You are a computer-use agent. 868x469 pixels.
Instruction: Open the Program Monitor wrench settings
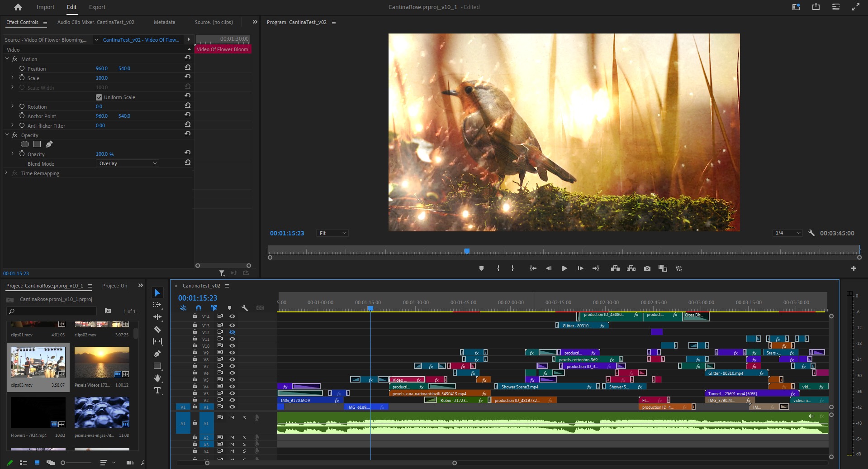pyautogui.click(x=811, y=233)
